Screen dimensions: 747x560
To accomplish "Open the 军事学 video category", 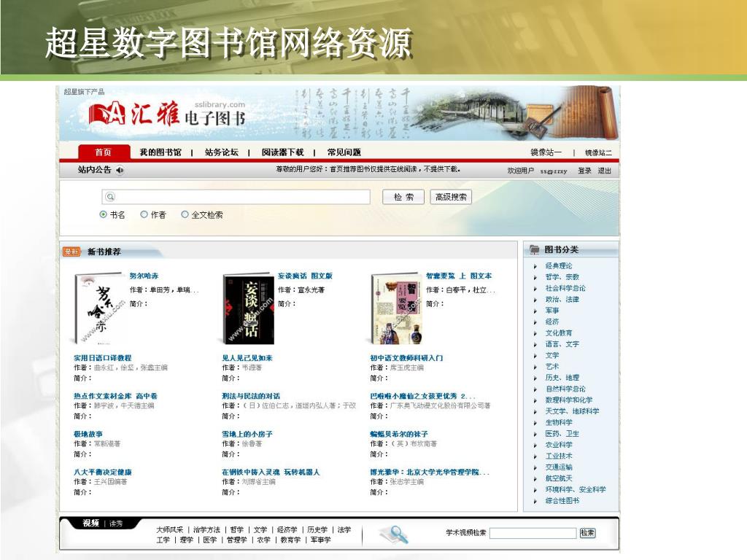I will tap(321, 540).
